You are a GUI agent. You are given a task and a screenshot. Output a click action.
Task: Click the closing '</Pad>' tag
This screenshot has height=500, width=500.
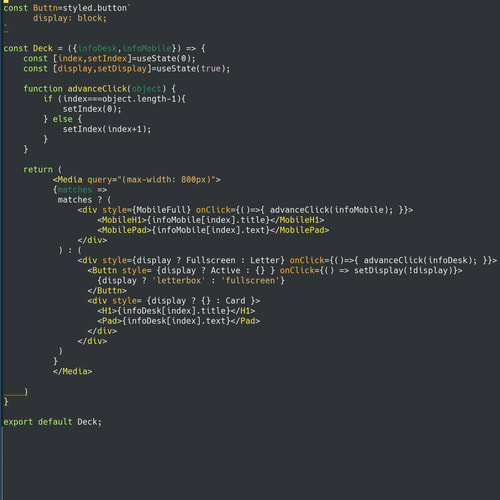[x=245, y=321]
